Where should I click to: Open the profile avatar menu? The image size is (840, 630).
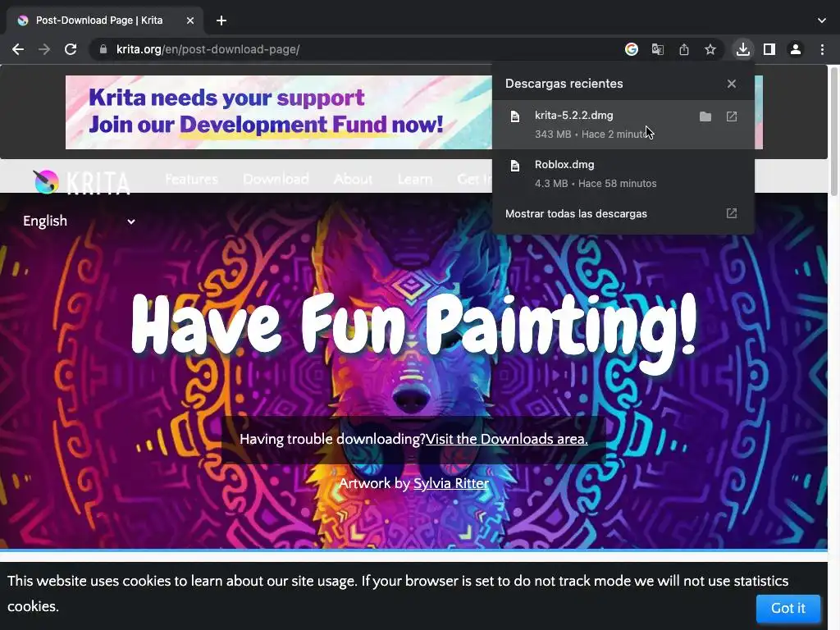pos(796,49)
